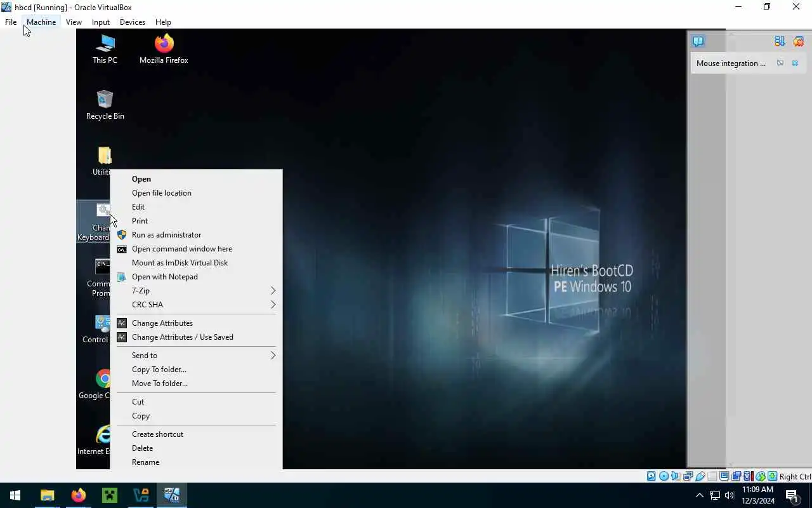Viewport: 812px width, 508px height.
Task: Click the sort notifications icon in panel
Action: (x=780, y=41)
